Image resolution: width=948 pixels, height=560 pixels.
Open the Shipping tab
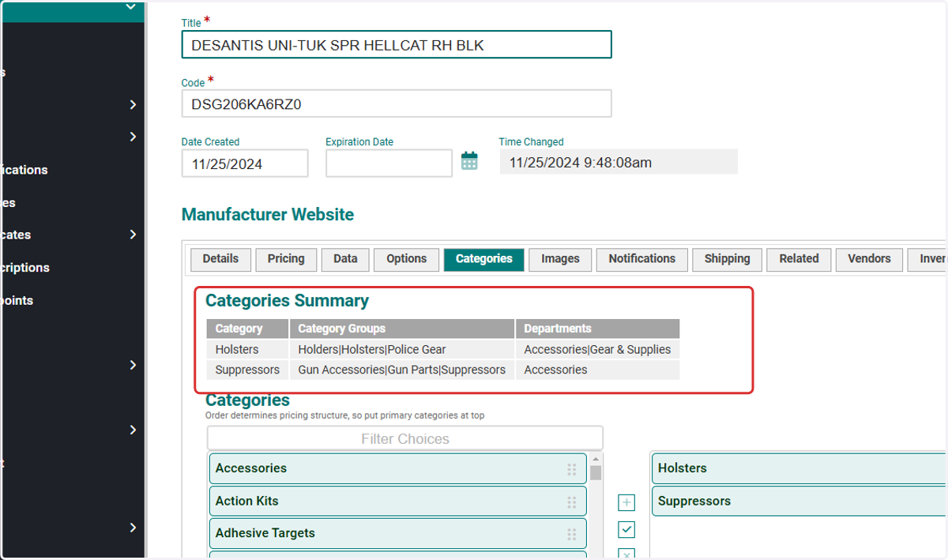click(x=728, y=259)
